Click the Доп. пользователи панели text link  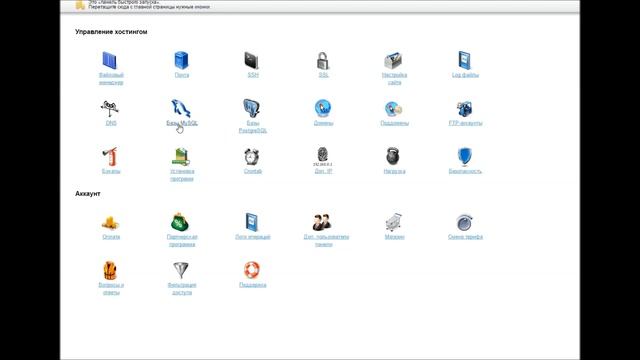tap(326, 241)
